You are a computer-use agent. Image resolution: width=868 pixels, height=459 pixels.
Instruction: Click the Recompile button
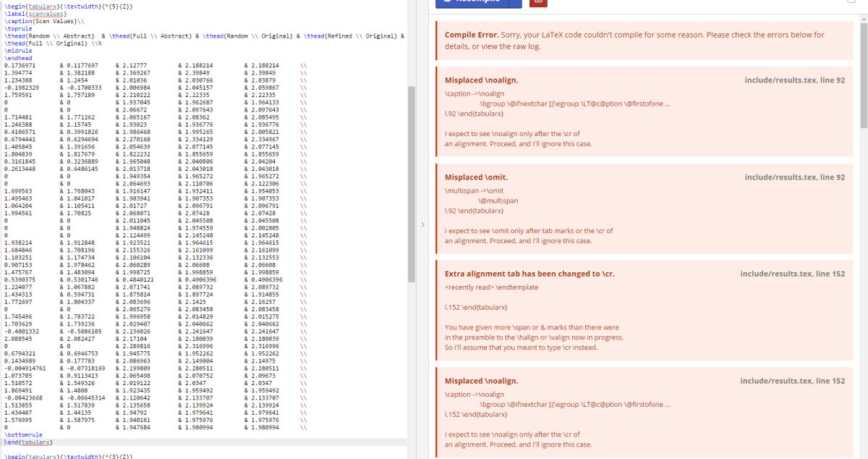click(x=472, y=3)
